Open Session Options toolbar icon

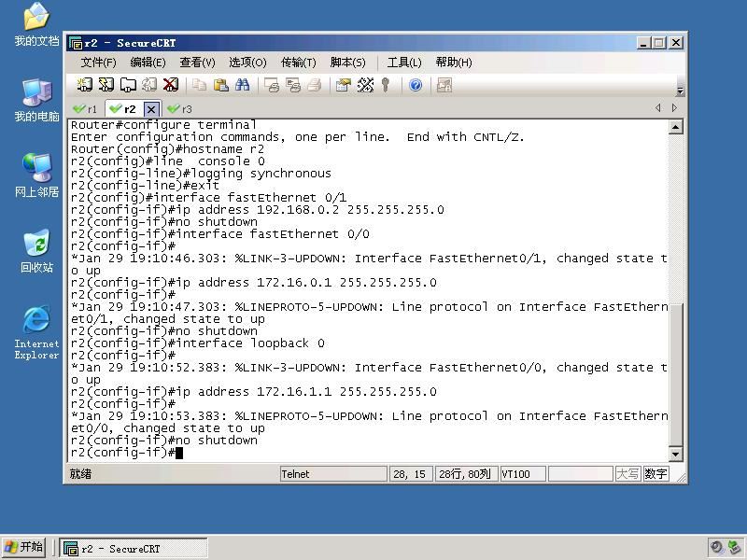344,85
